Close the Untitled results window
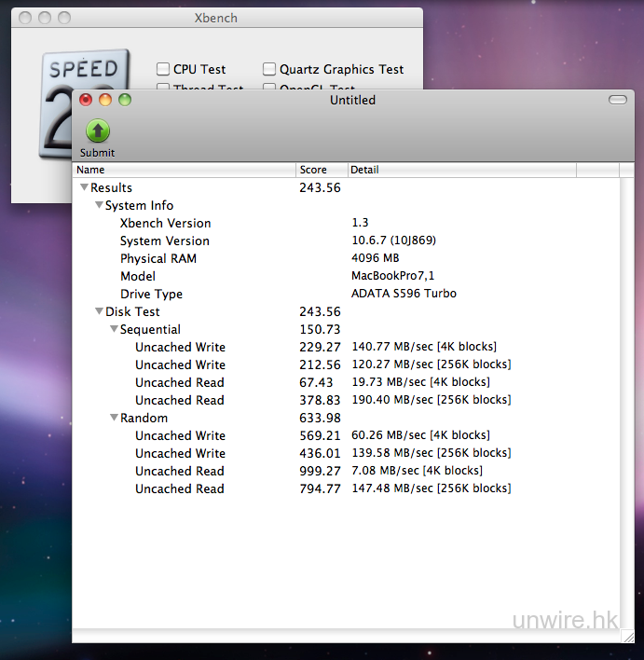Image resolution: width=644 pixels, height=660 pixels. (x=87, y=100)
